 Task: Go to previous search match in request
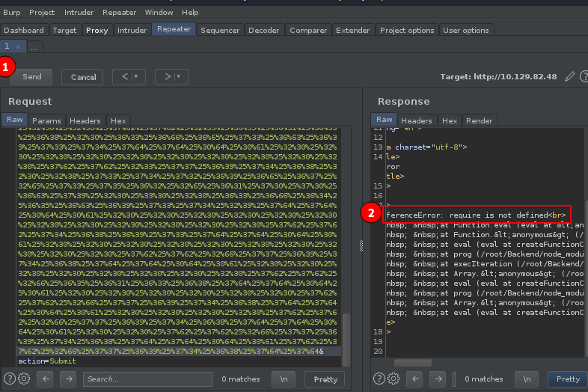click(45, 379)
